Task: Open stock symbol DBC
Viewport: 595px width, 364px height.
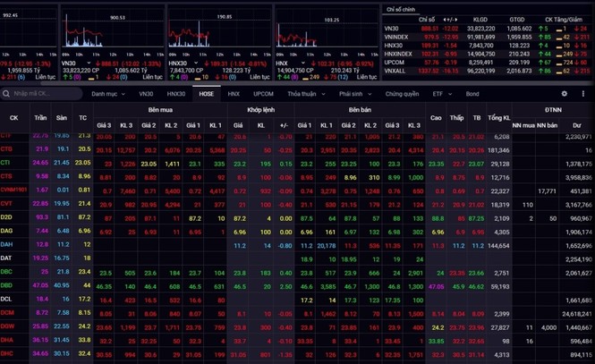Action: 6,272
